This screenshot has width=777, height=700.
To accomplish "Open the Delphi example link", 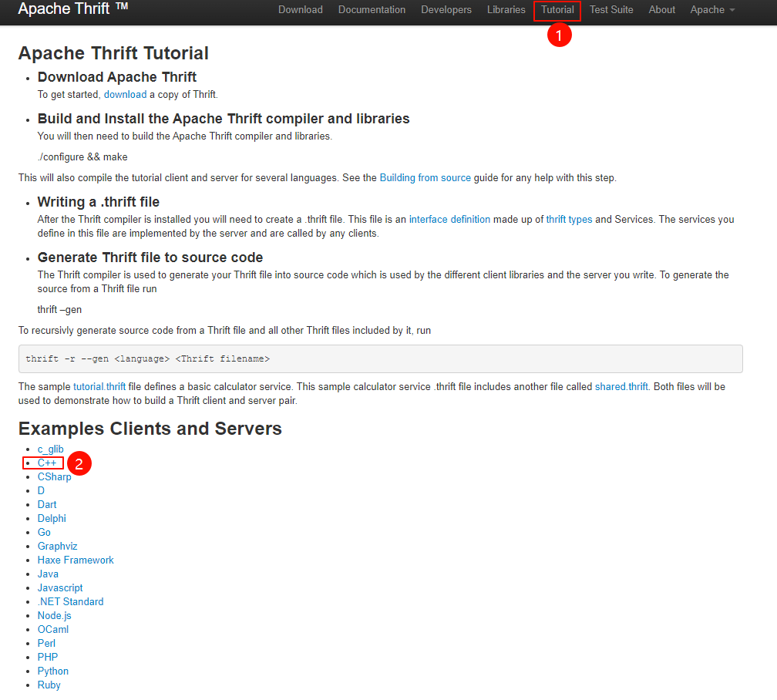I will [x=52, y=519].
